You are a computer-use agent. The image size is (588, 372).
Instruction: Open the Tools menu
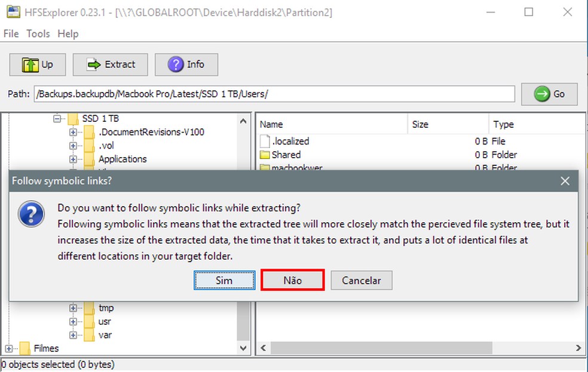tap(38, 33)
